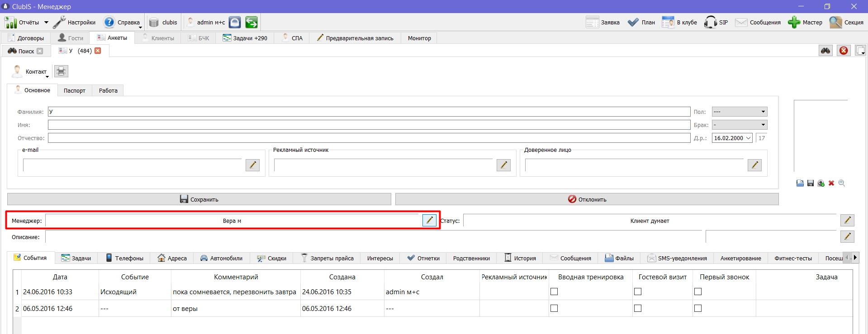
Task: Switch to the Паспорт tab
Action: 74,90
